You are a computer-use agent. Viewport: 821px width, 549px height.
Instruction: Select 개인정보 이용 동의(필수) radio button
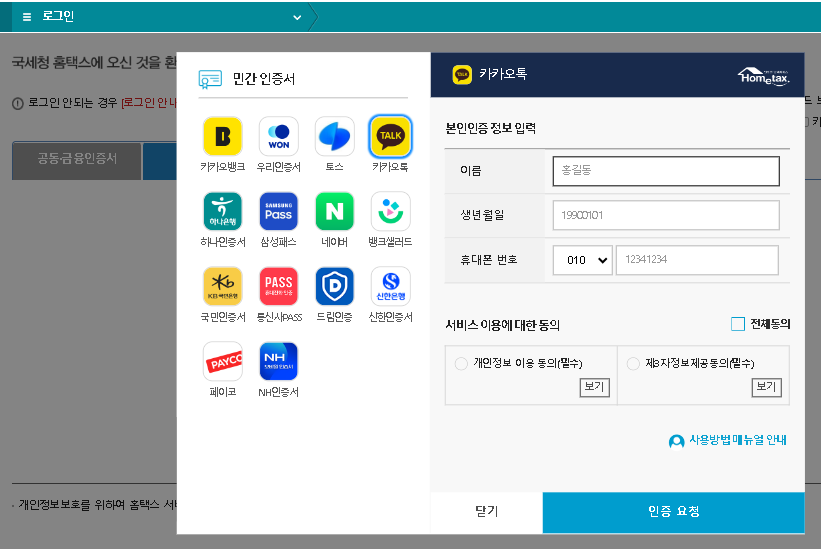click(461, 363)
